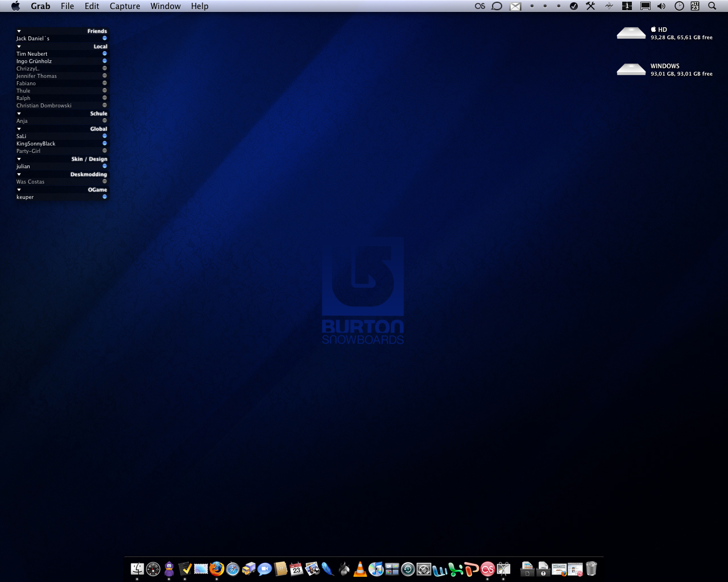This screenshot has height=582, width=728.
Task: Open Mail stamp icon in dock
Action: [201, 569]
